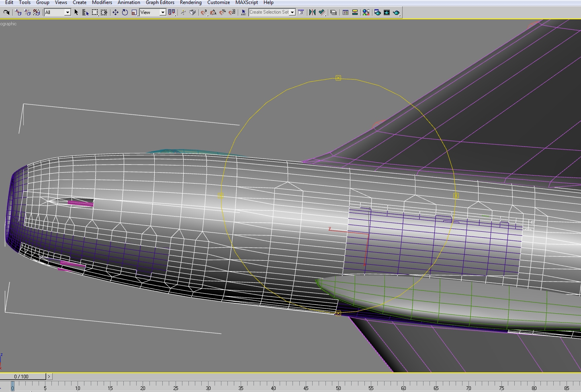581x392 pixels.
Task: Toggle the Spinner Snap icon
Action: 232,12
